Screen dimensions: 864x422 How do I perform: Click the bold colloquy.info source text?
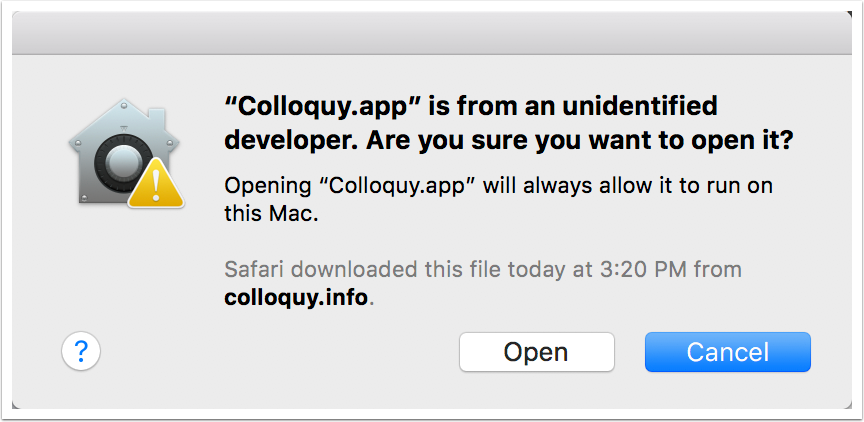(x=296, y=298)
